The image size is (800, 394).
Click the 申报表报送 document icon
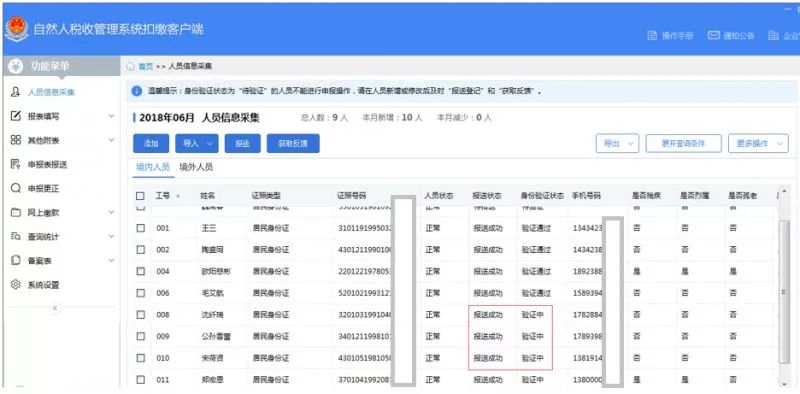tap(16, 164)
